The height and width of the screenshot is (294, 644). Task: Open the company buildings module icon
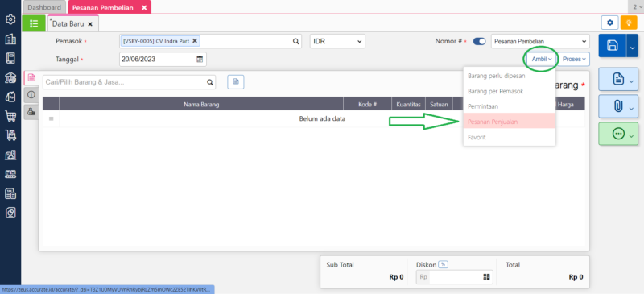10,39
